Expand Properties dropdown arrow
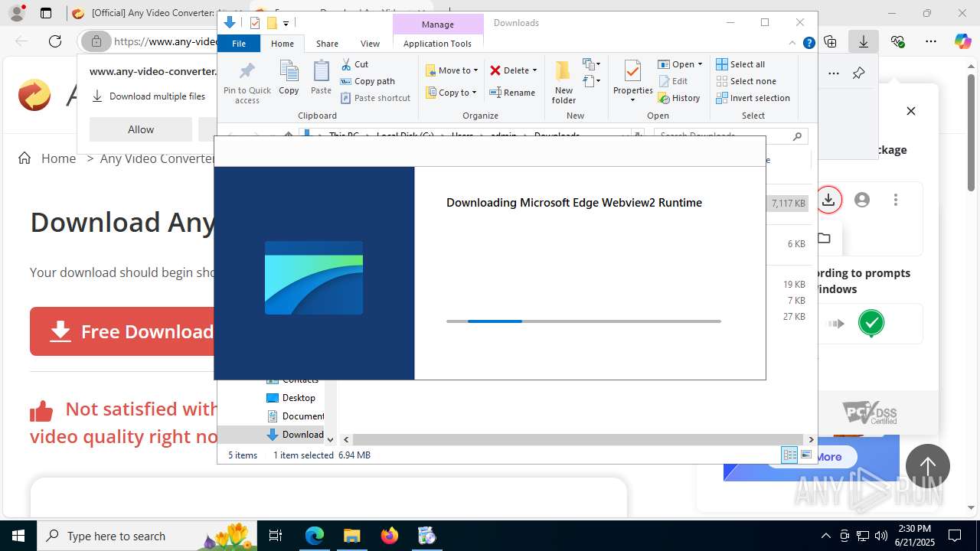Image resolution: width=980 pixels, height=551 pixels. (632, 100)
